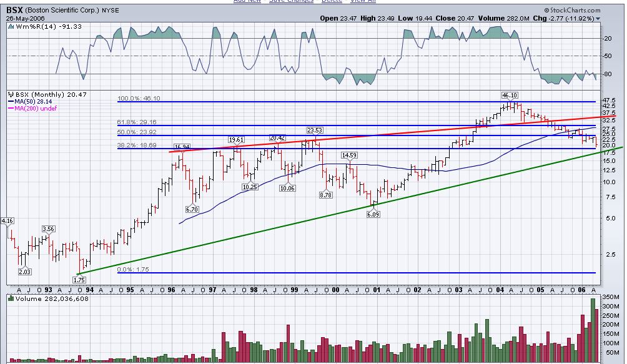The width and height of the screenshot is (627, 364).
Task: Click the "Chg -2.77 (-11.92%)" value
Action: pos(563,18)
